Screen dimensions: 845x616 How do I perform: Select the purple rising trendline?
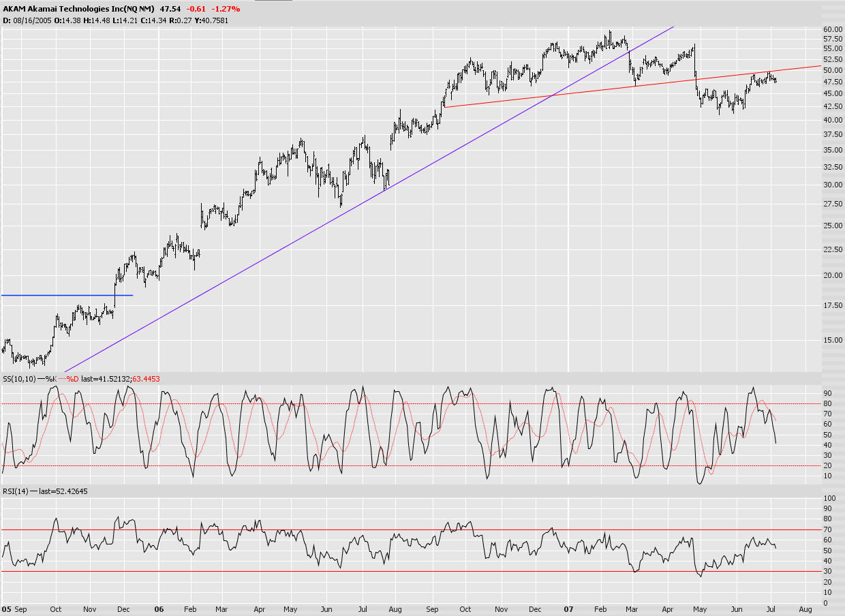(368, 200)
